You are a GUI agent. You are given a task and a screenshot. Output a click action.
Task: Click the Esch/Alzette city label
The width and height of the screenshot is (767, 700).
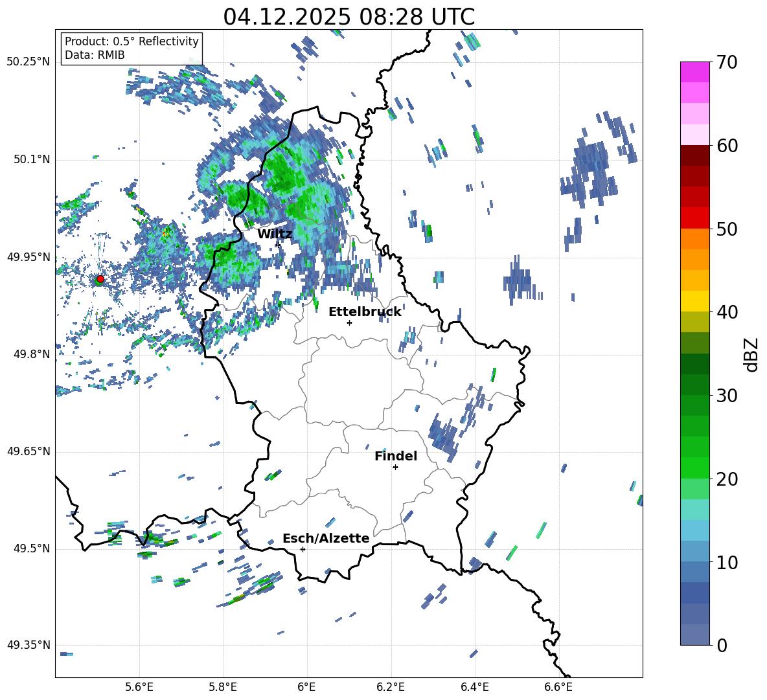(326, 538)
